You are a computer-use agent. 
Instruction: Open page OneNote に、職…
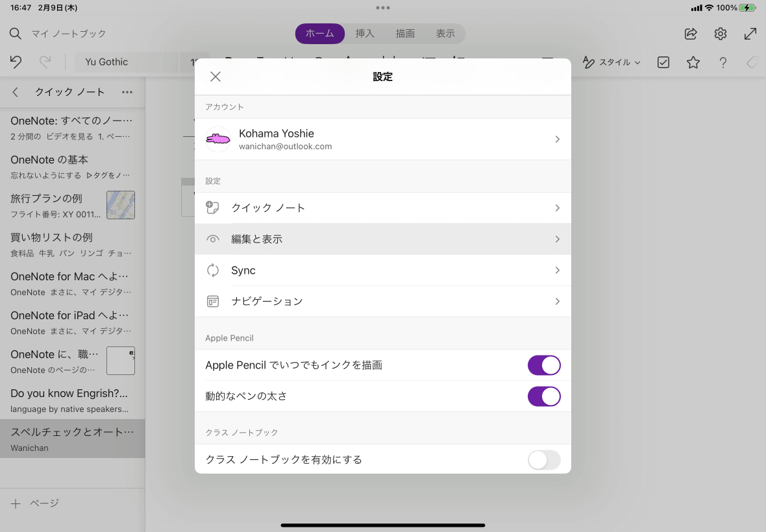[72, 361]
